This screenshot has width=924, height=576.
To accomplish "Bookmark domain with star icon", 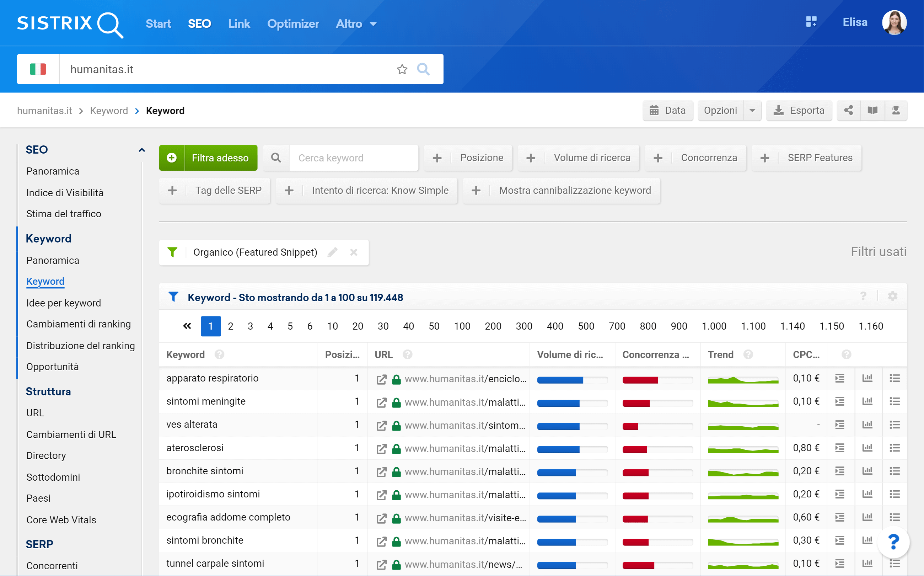I will (402, 69).
